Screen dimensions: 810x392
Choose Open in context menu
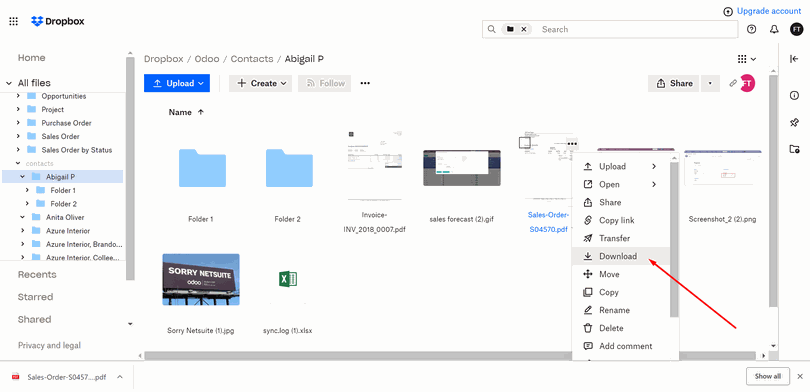620,184
